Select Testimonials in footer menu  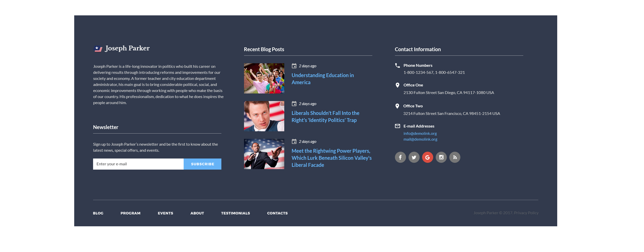point(235,213)
